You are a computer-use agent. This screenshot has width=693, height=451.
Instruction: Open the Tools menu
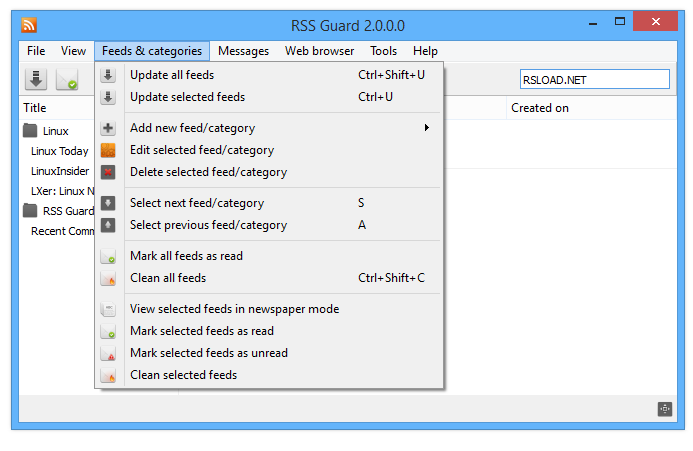point(384,51)
